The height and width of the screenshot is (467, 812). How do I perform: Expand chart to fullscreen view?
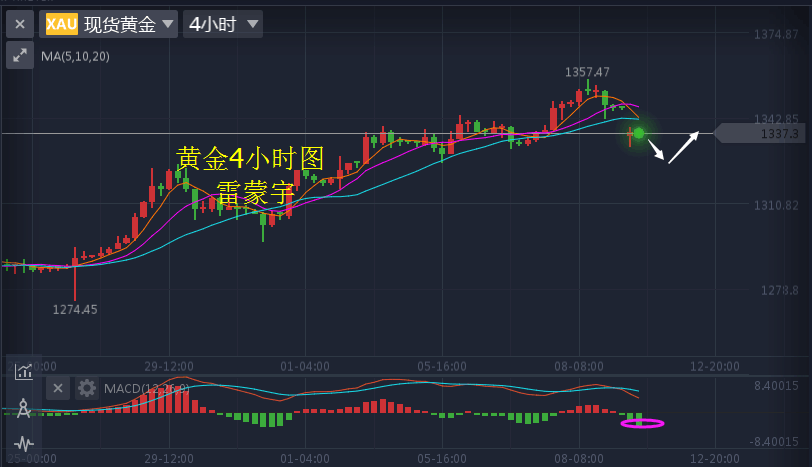[x=20, y=56]
